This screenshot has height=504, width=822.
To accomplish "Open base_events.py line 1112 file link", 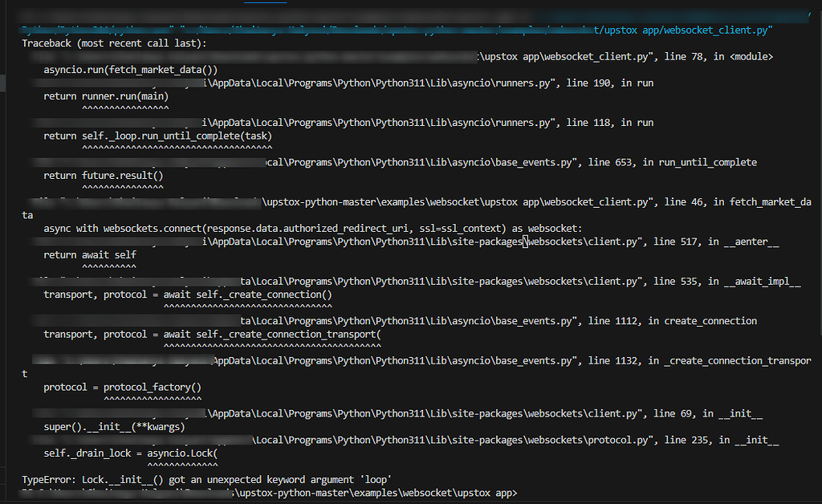I will pyautogui.click(x=450, y=321).
